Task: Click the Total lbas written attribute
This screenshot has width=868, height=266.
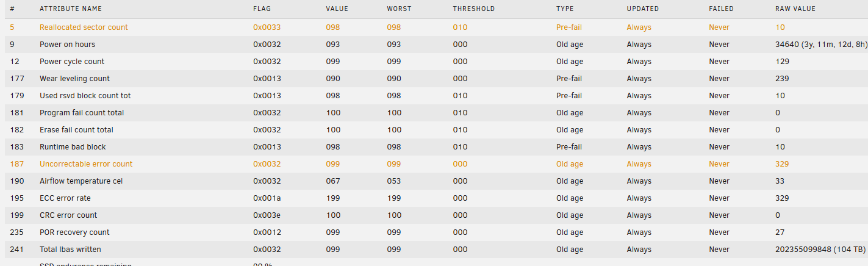Action: (70, 250)
